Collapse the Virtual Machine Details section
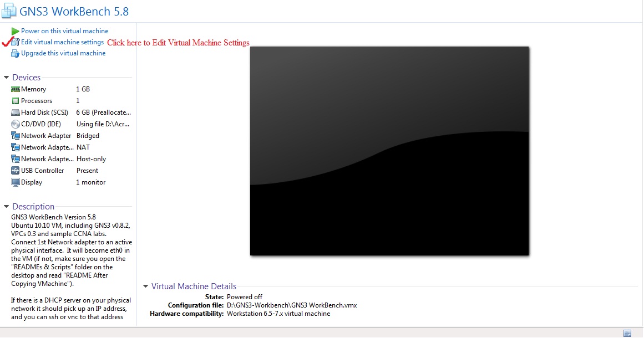The width and height of the screenshot is (644, 338). pyautogui.click(x=145, y=286)
